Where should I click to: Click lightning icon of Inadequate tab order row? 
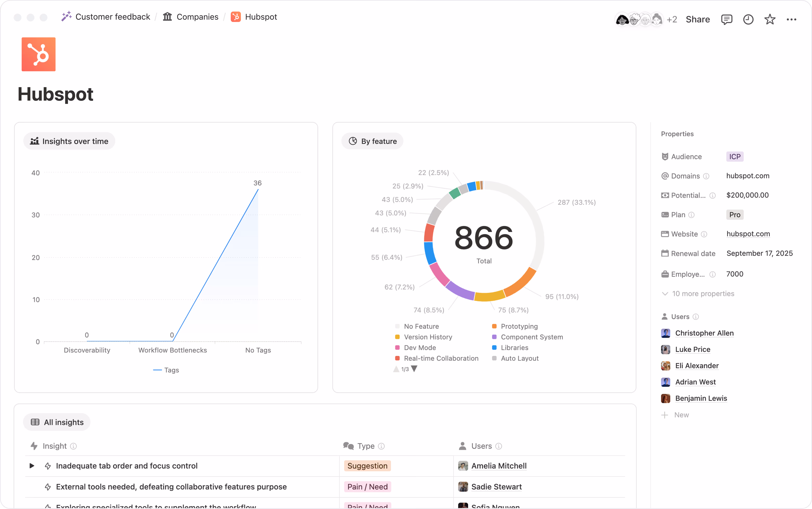(x=48, y=466)
